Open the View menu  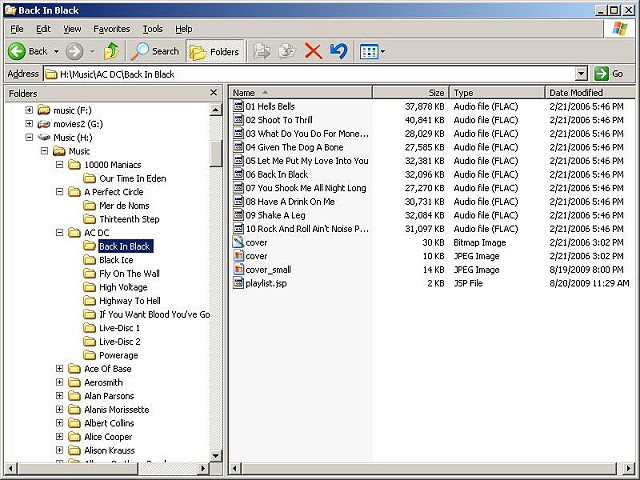pyautogui.click(x=72, y=29)
